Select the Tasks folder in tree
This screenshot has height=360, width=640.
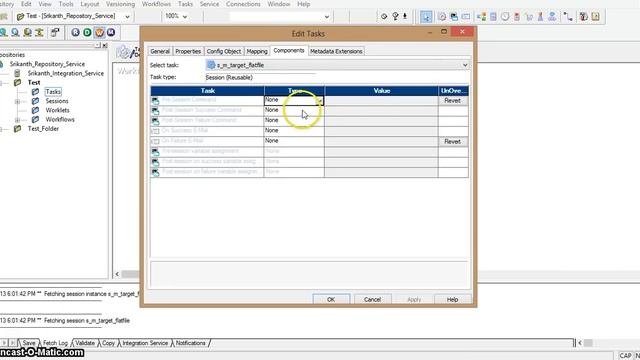(53, 92)
